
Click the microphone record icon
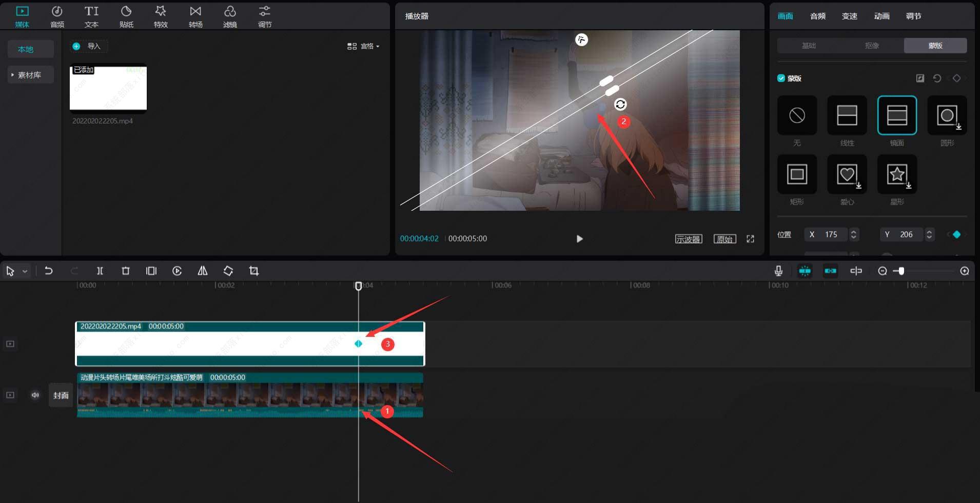click(778, 271)
